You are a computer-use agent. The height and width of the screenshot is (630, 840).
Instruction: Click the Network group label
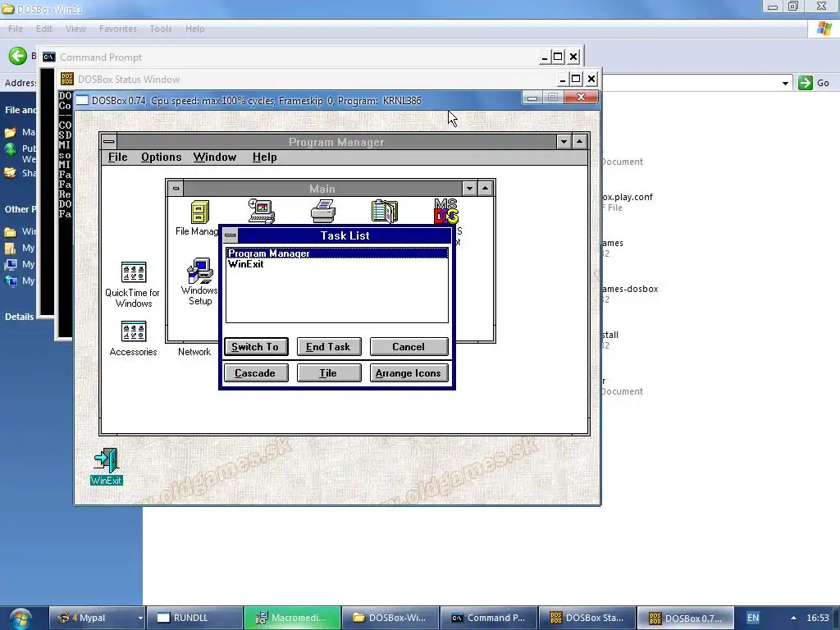click(194, 352)
